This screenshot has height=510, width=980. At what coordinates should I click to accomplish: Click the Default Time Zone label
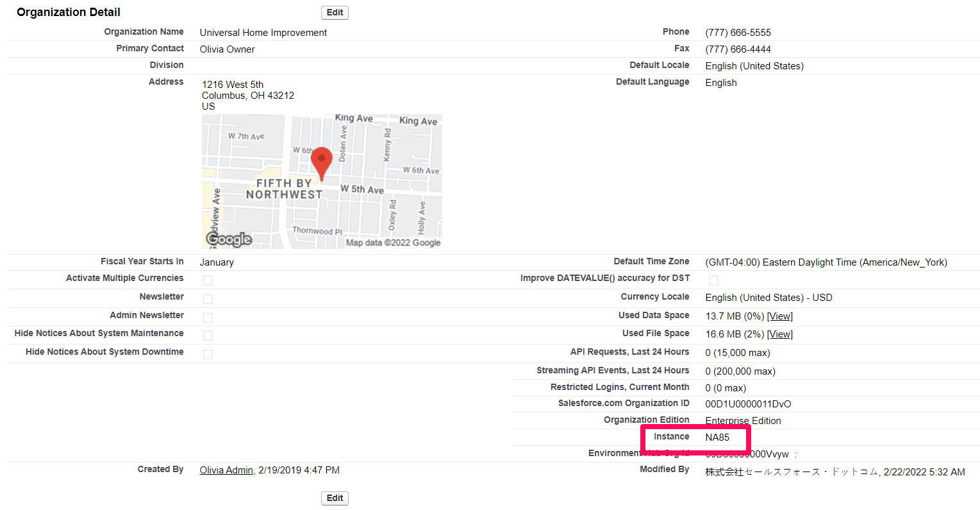651,262
